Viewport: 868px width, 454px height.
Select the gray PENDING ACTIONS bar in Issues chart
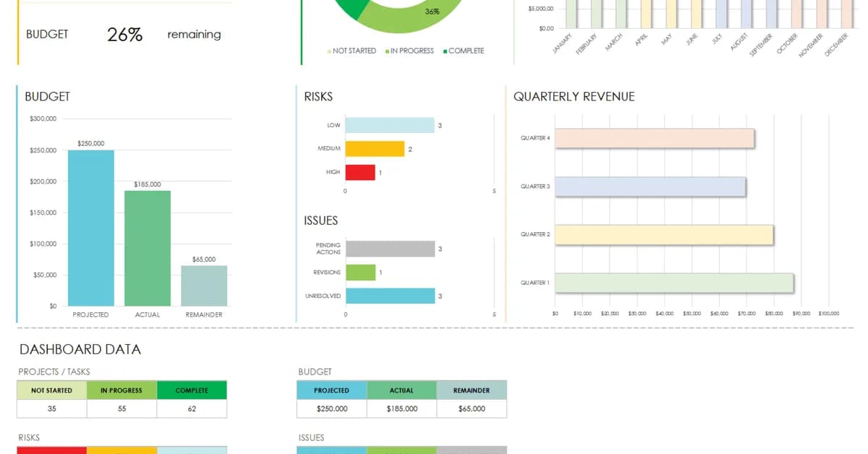[389, 249]
